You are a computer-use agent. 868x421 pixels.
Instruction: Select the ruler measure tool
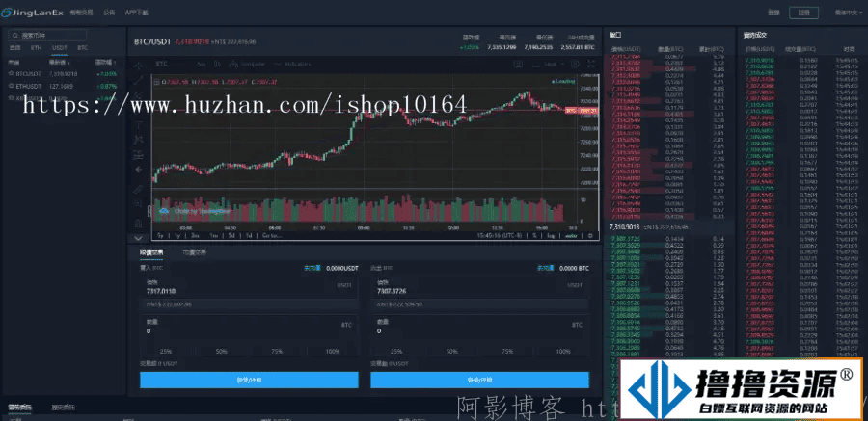[x=138, y=189]
